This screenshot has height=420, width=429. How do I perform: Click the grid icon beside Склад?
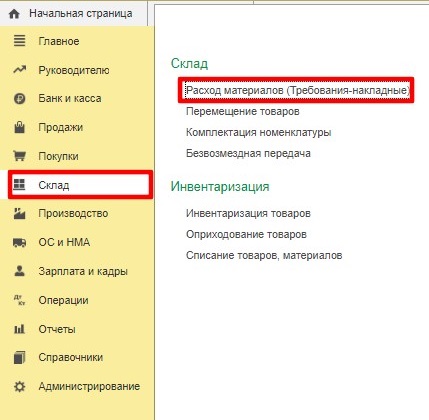pyautogui.click(x=19, y=185)
